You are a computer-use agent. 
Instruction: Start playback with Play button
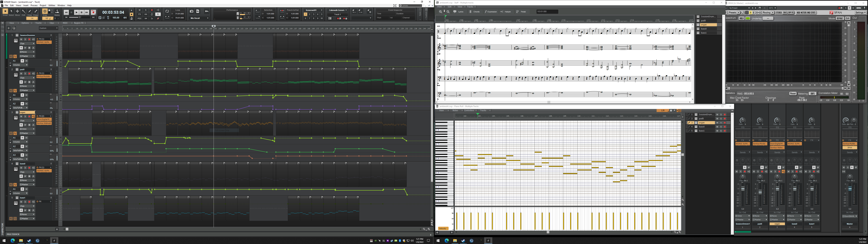click(x=76, y=13)
